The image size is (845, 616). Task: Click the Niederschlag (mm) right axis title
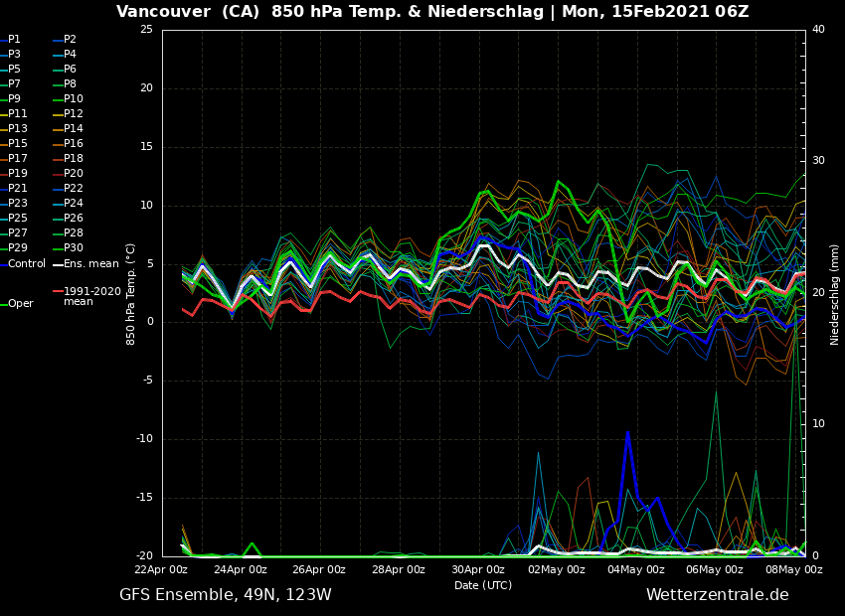[x=835, y=294]
